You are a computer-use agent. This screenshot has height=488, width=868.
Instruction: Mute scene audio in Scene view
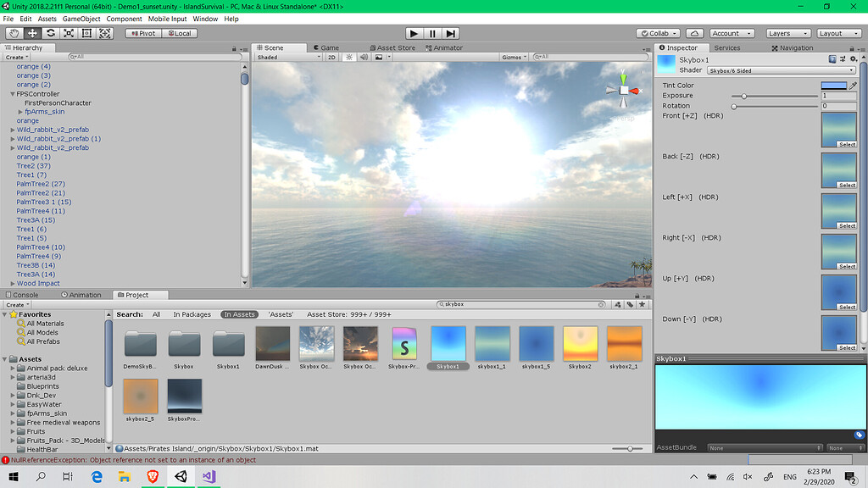364,58
